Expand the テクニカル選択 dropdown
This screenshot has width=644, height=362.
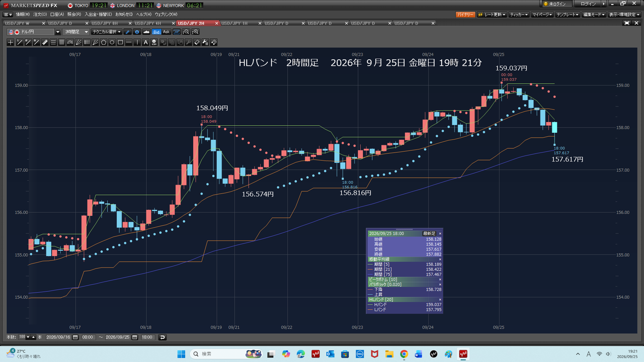pos(107,32)
